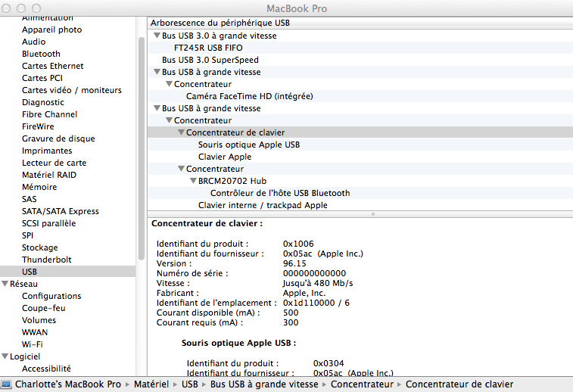Click the computer icon in the path bar
573x392 pixels.
[x=7, y=384]
